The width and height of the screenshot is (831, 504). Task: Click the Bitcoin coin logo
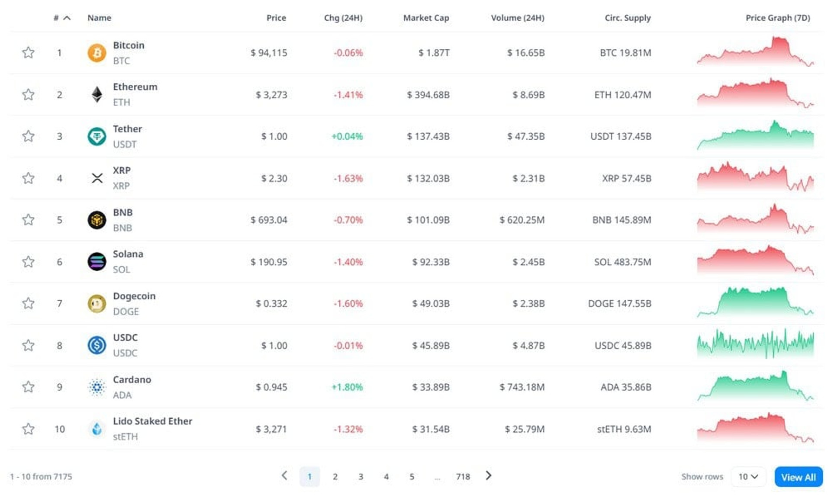(x=97, y=53)
